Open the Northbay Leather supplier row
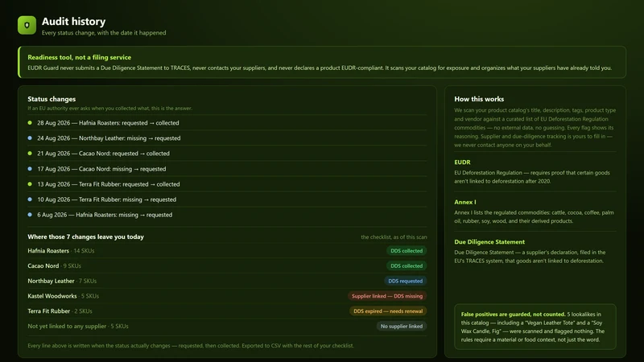This screenshot has height=362, width=644. coord(227,281)
